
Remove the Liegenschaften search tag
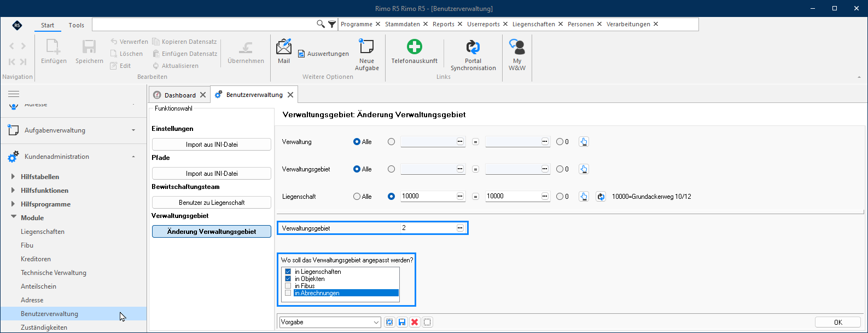561,24
